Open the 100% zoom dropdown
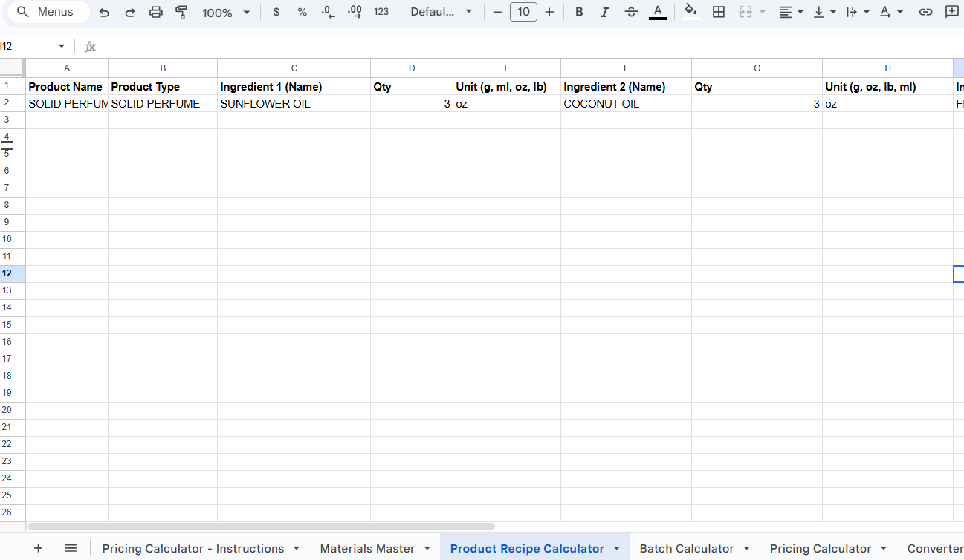The height and width of the screenshot is (560, 964). pos(226,13)
